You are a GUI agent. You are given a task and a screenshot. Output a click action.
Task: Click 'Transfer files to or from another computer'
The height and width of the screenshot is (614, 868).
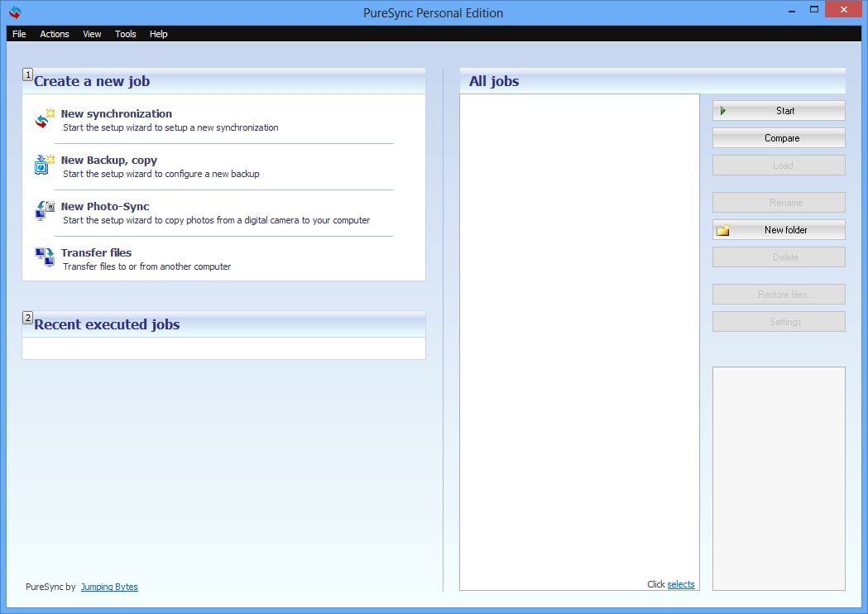tap(146, 266)
